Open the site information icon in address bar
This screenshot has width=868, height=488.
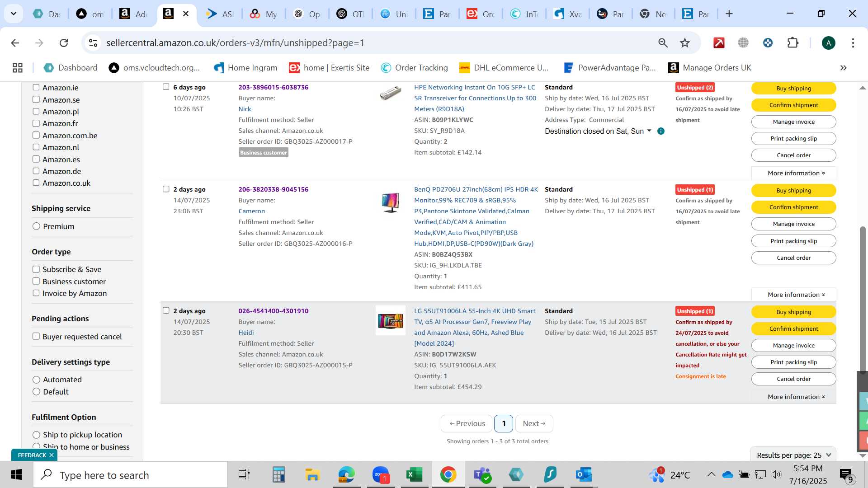click(x=93, y=43)
